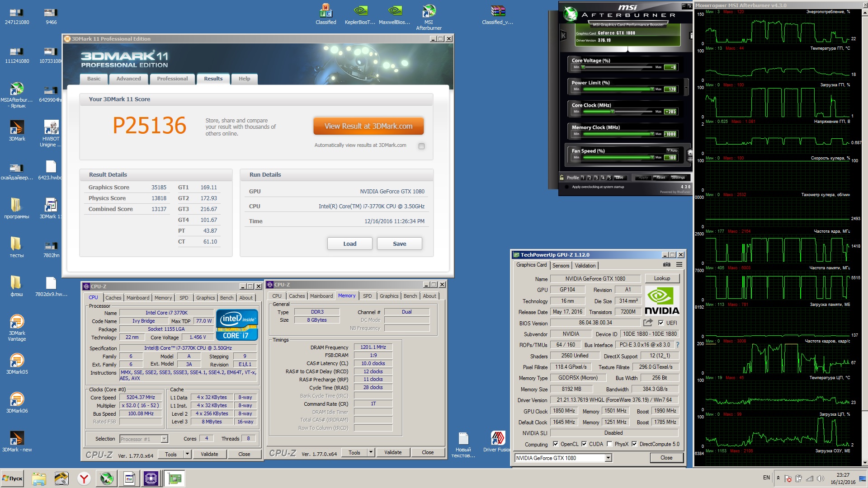Viewport: 868px width, 488px height.
Task: Click Afterburner Reset button
Action: click(660, 178)
